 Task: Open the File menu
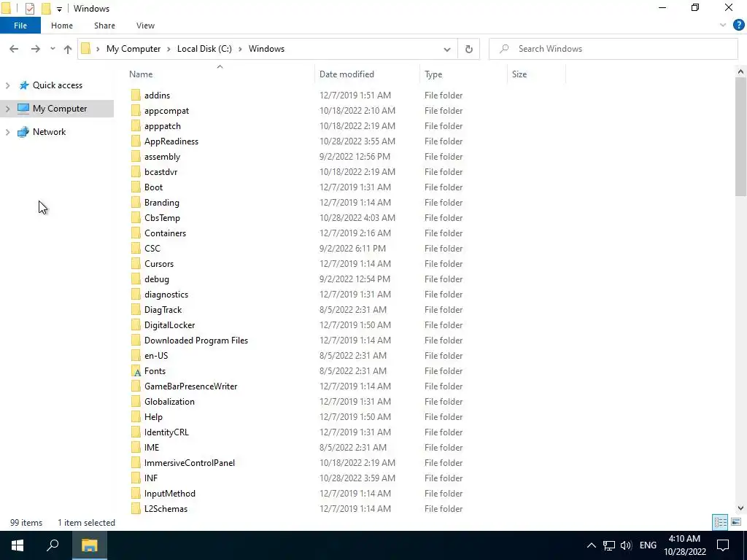[x=20, y=26]
